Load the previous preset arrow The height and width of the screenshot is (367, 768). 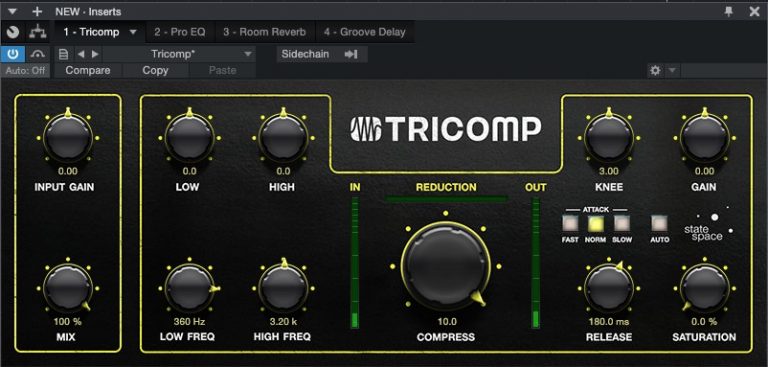pyautogui.click(x=81, y=54)
